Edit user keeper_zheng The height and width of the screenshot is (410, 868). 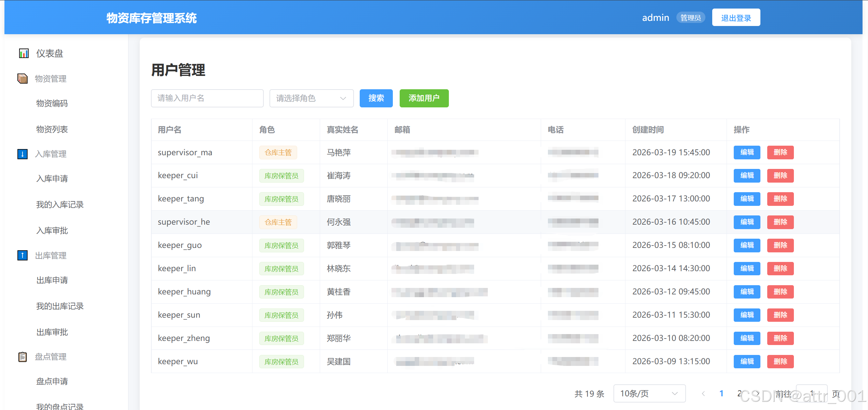point(747,339)
